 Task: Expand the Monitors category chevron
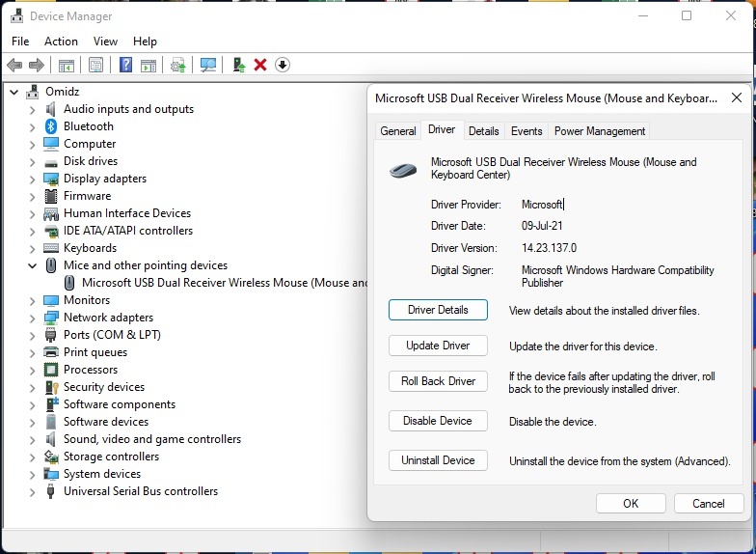(x=33, y=301)
